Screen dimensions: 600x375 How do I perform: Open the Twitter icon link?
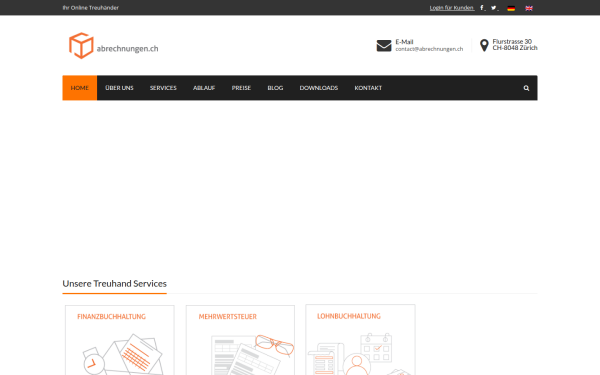click(x=494, y=8)
